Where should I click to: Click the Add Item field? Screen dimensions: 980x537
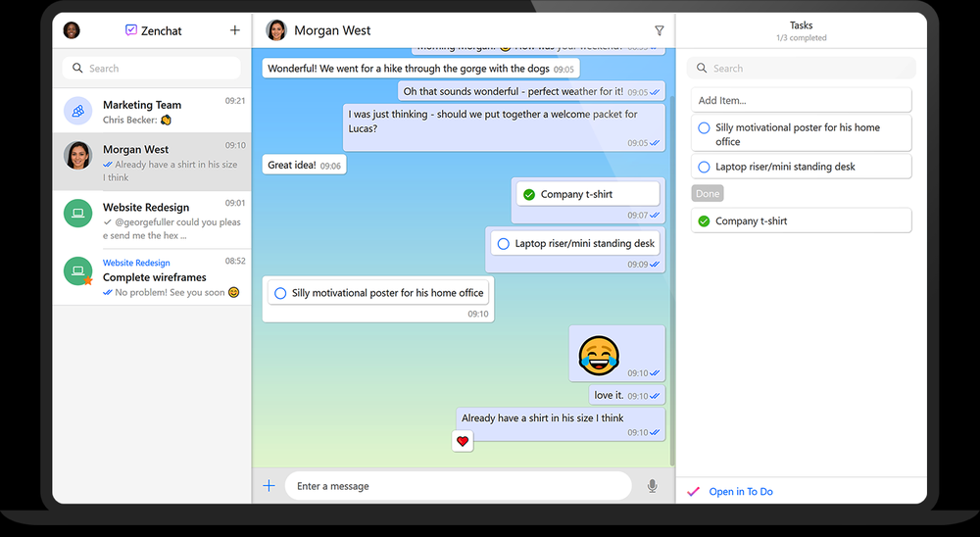801,100
